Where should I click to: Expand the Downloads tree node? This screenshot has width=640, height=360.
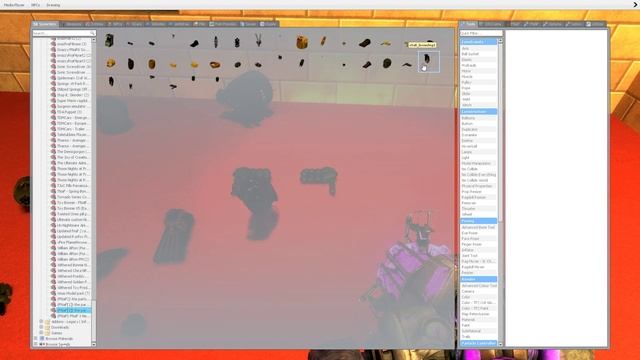[x=41, y=327]
